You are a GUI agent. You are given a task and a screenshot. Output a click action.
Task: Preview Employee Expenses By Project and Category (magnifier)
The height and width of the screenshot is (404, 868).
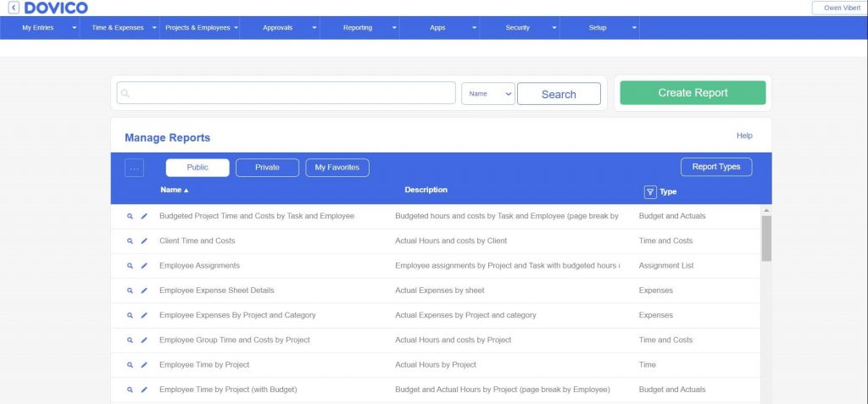130,315
